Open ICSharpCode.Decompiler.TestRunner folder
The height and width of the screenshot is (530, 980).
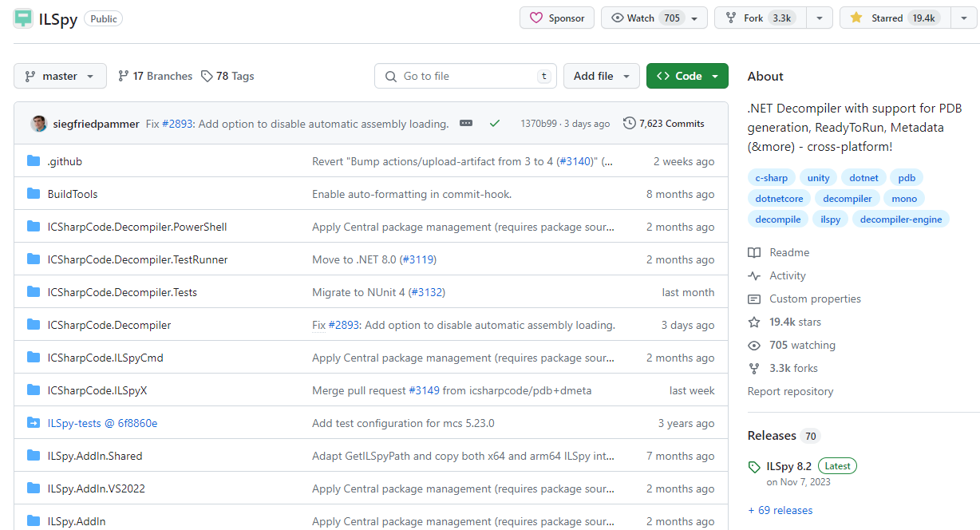pyautogui.click(x=137, y=259)
